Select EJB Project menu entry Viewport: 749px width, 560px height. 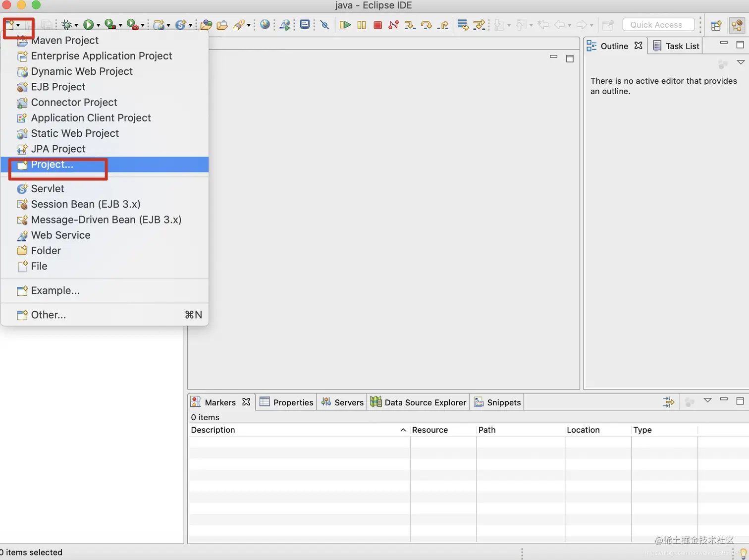(x=105, y=87)
